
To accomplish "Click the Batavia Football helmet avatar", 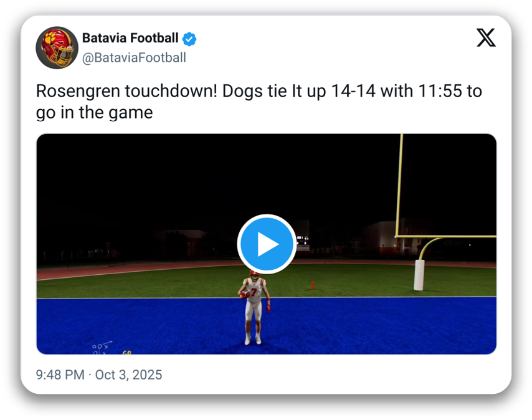I will (x=57, y=47).
